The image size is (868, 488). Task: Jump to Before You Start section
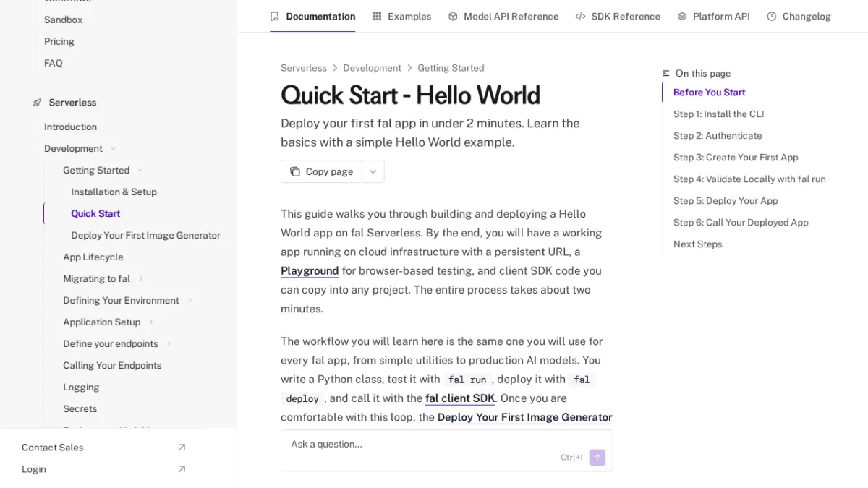[x=709, y=92]
